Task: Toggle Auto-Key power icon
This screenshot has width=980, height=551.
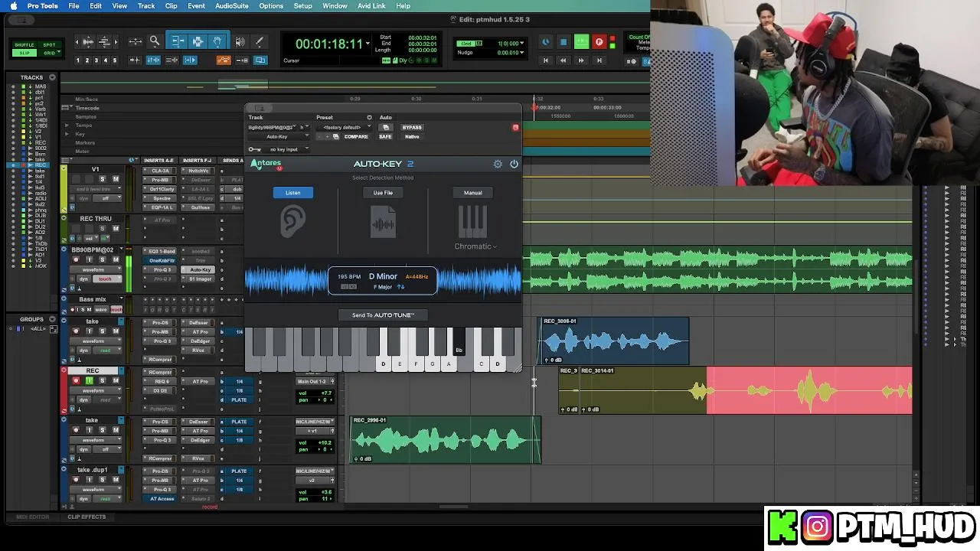Action: [x=514, y=164]
